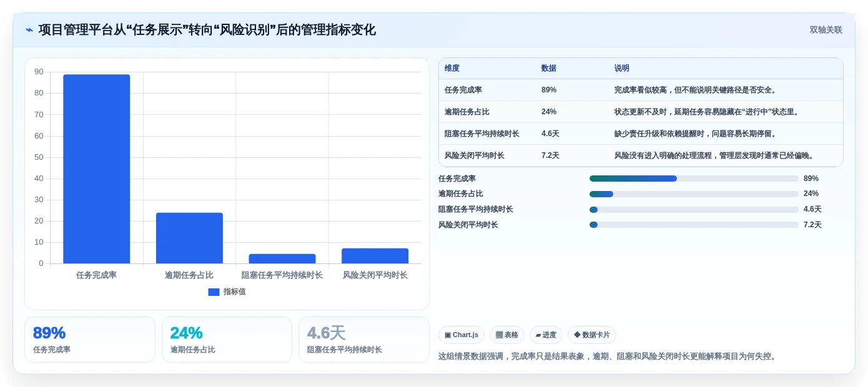Click the 阻塞任务平均持续时长 bar in chart

pos(282,258)
